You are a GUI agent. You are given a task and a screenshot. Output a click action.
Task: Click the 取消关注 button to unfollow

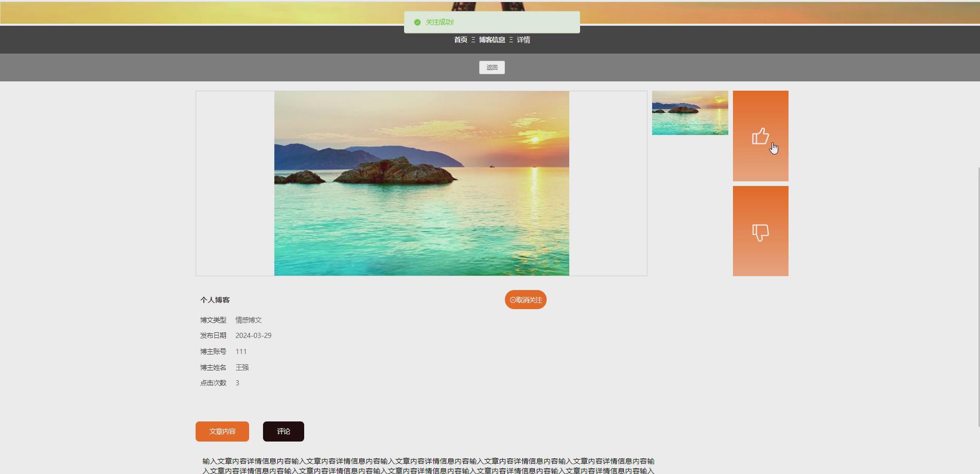click(525, 299)
